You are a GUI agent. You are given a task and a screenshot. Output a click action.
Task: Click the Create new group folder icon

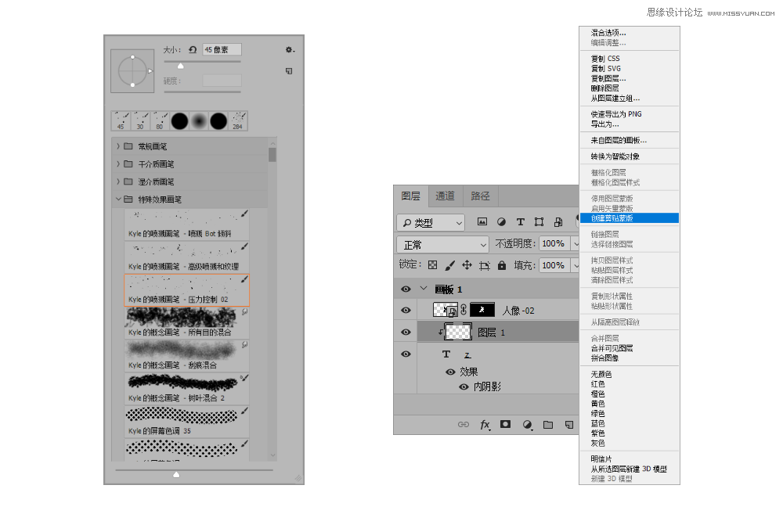548,425
